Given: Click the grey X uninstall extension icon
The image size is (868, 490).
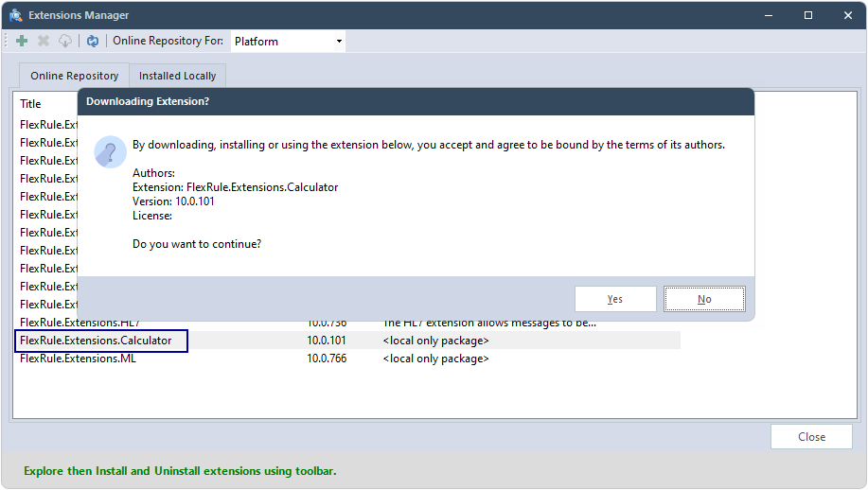Looking at the screenshot, I should [x=44, y=41].
